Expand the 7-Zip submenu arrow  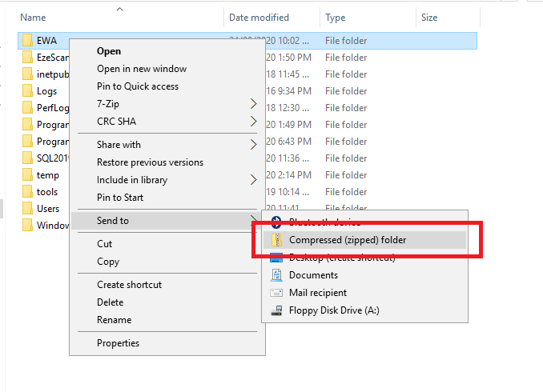tap(254, 104)
